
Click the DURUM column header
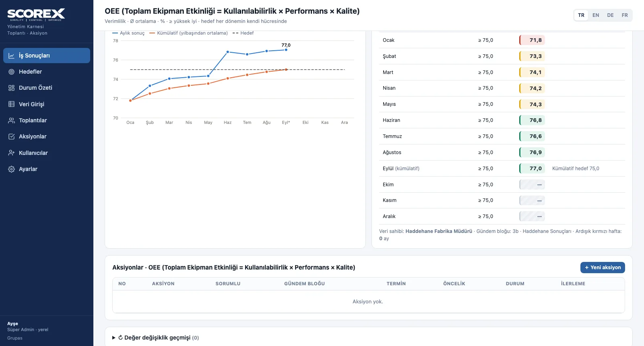515,284
